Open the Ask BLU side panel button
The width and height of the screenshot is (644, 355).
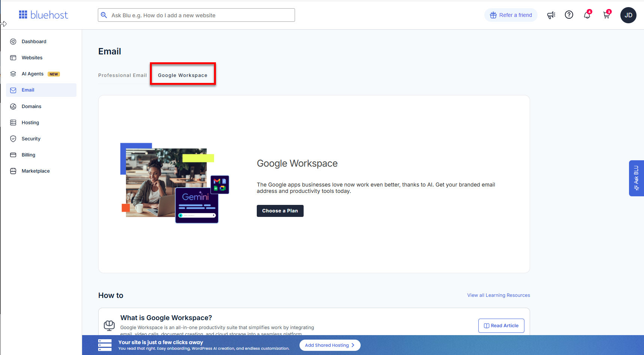click(x=637, y=178)
